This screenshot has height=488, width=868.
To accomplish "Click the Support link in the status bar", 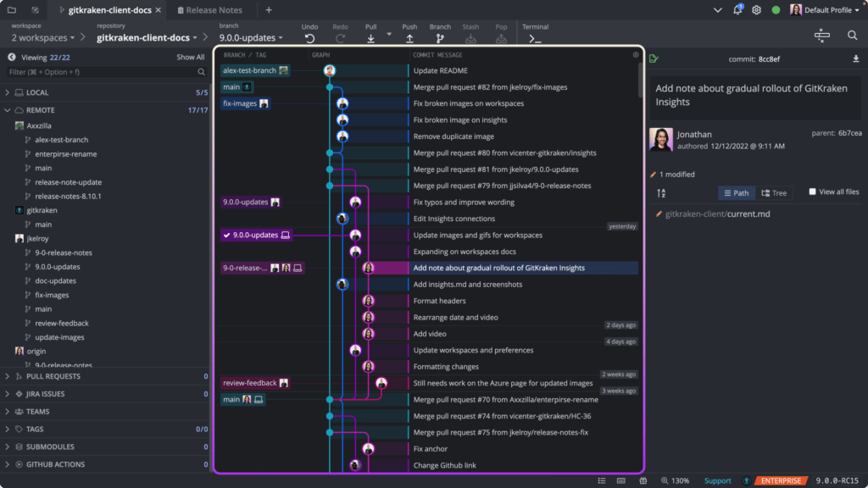I will pyautogui.click(x=717, y=480).
